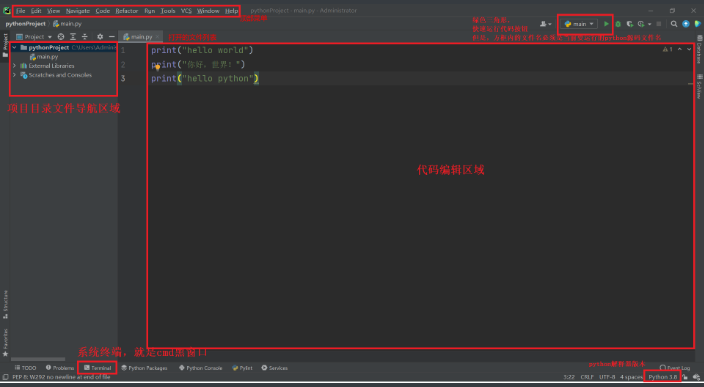Screen dimensions: 704x387
Task: Open the File menu
Action: [x=21, y=11]
